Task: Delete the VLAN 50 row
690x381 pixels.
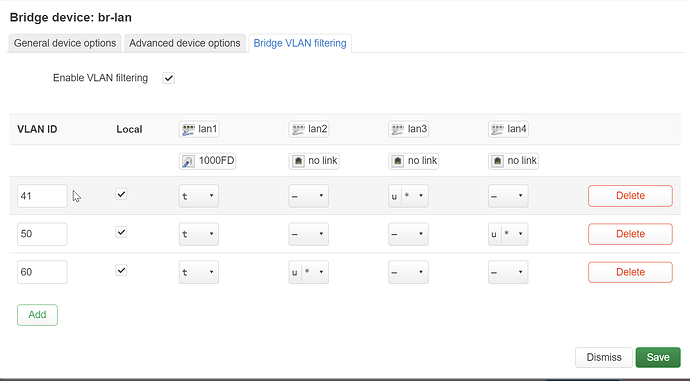Action: (x=630, y=234)
